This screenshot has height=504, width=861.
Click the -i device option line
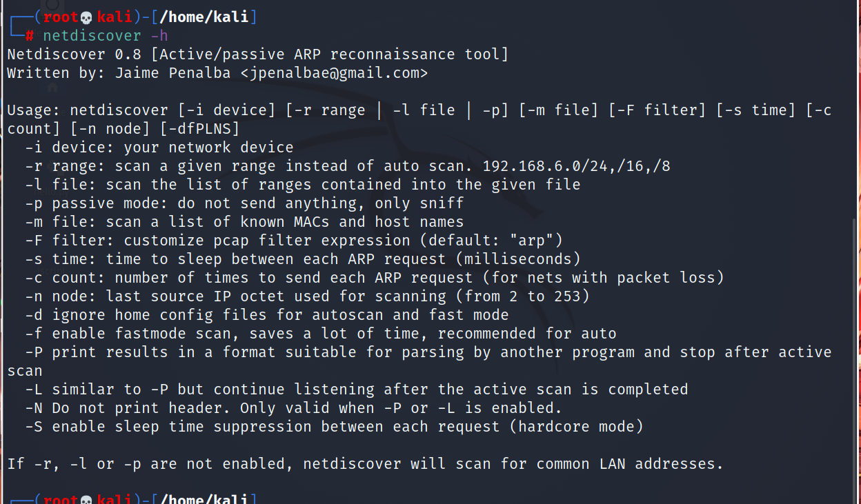(159, 148)
